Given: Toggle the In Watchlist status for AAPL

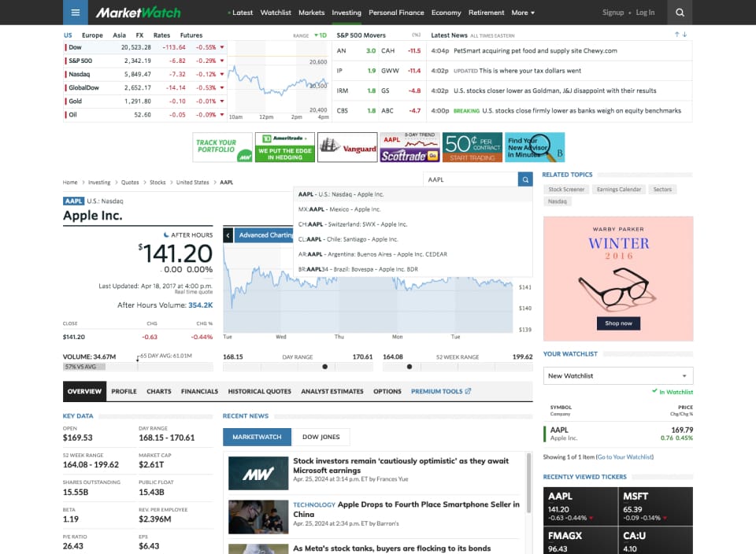Looking at the screenshot, I should 674,391.
